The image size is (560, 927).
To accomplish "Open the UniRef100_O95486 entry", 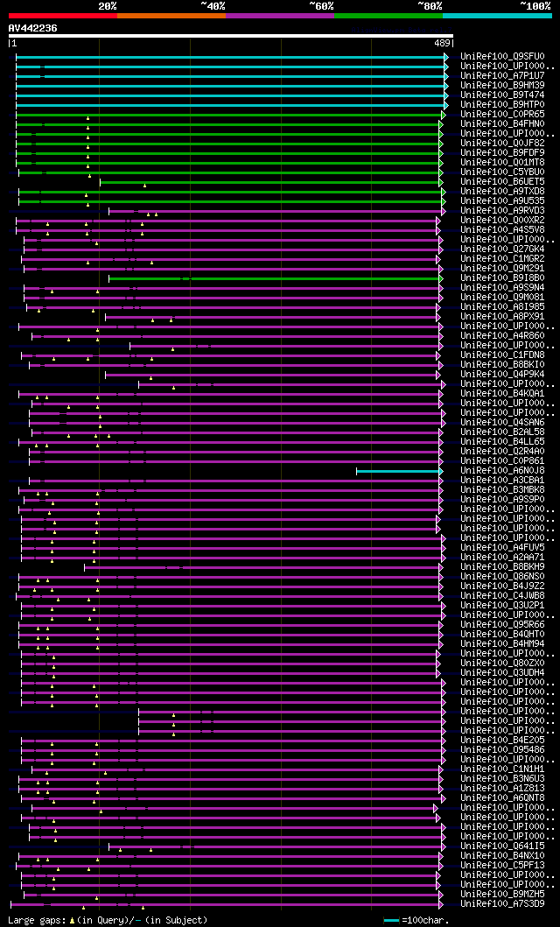I will [503, 749].
